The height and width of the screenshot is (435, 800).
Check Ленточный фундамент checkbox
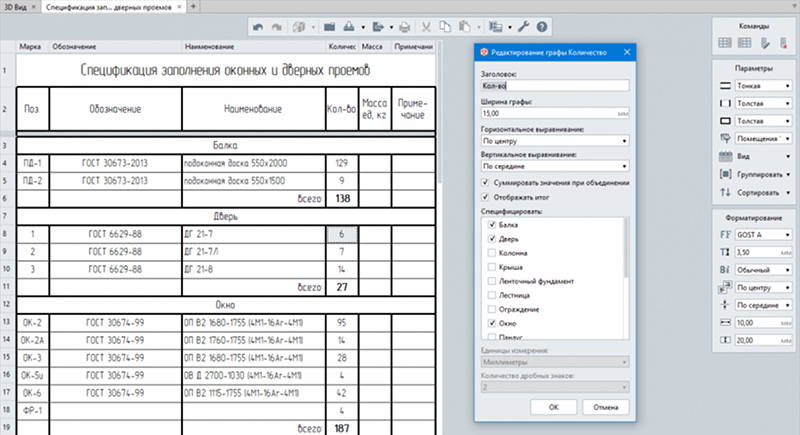[x=492, y=281]
